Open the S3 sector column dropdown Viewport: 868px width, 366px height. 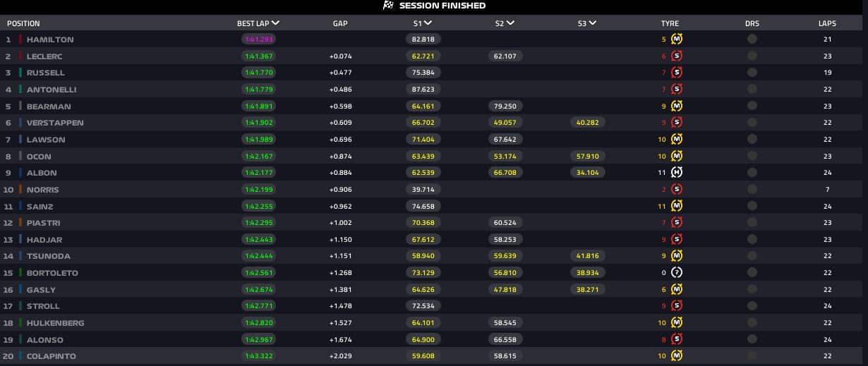point(592,23)
